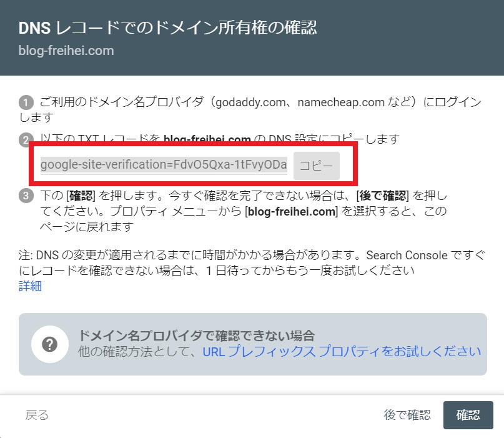Image resolution: width=504 pixels, height=438 pixels.
Task: Click the コピー button next to TXT record
Action: [316, 166]
